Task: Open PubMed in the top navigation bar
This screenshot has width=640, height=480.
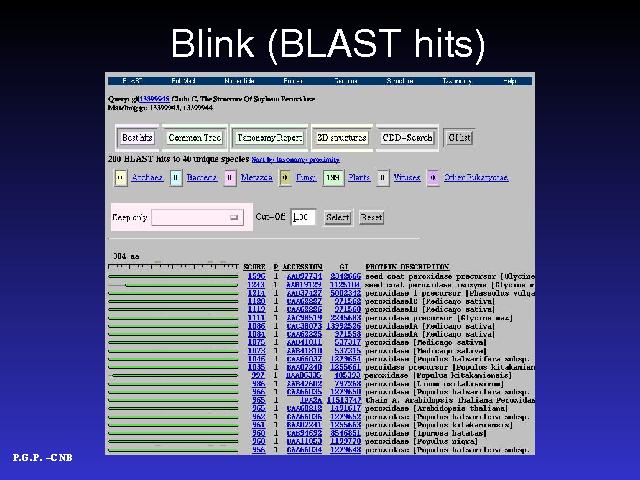Action: click(x=183, y=80)
